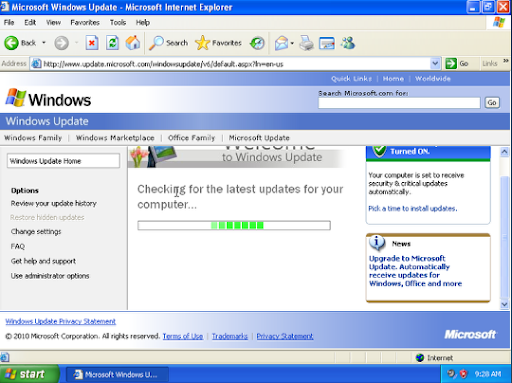Open the Edit menu

[x=30, y=22]
